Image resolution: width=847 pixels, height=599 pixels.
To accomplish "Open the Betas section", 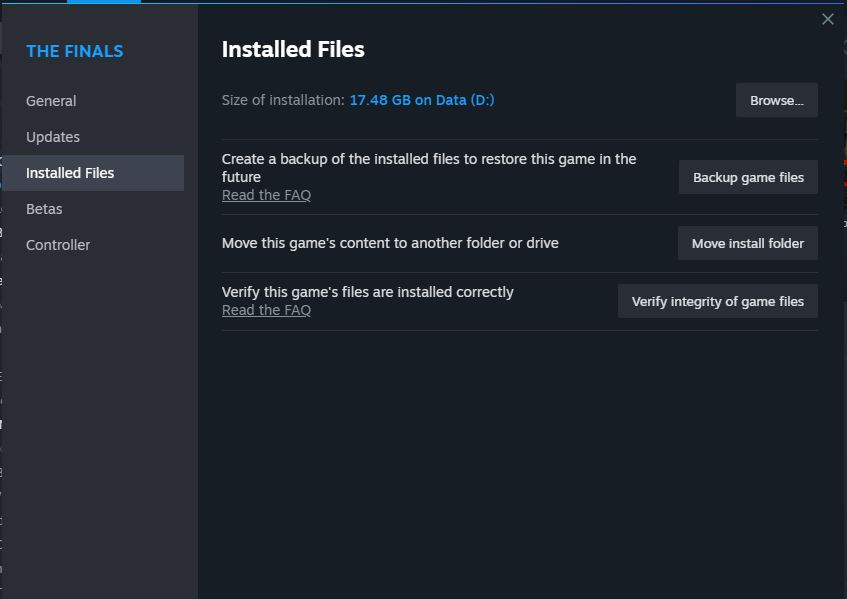I will coord(44,208).
